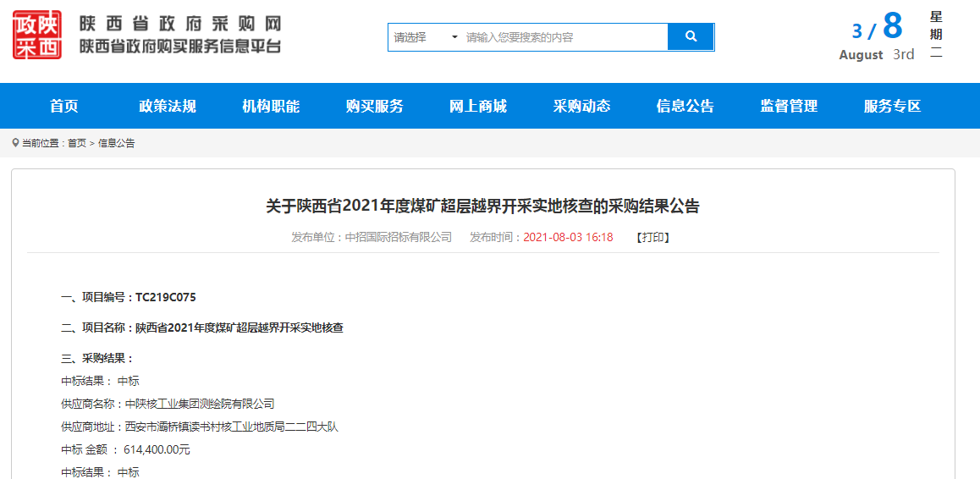Open 采购动态 navigation menu

click(582, 106)
